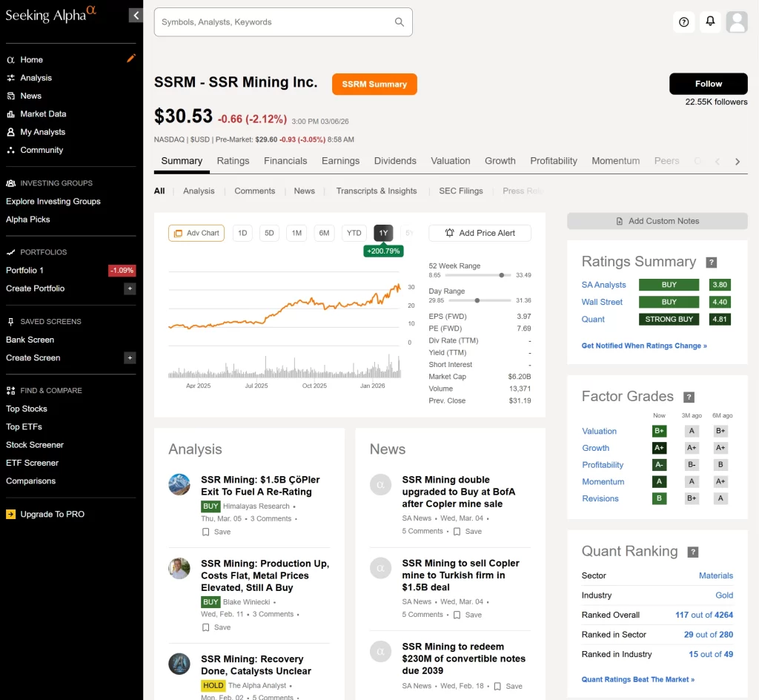Collapse the left sidebar with arrow icon
Image resolution: width=759 pixels, height=700 pixels.
click(x=136, y=16)
